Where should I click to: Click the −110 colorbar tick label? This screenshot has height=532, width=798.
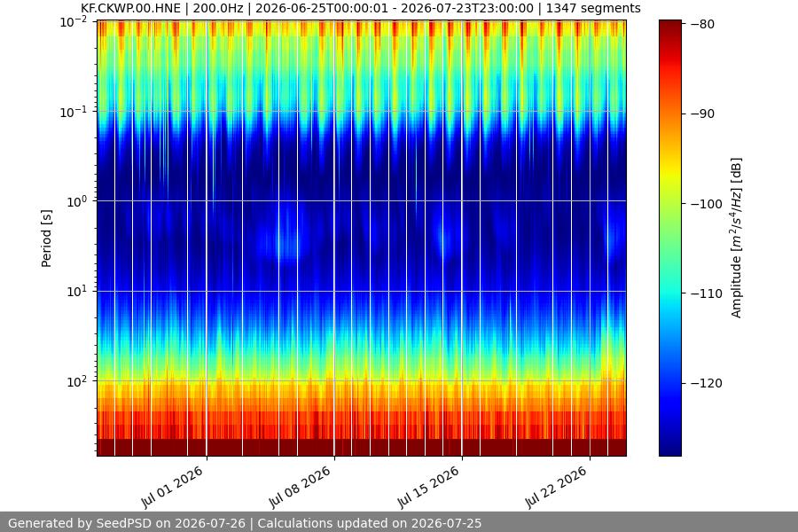pos(706,293)
